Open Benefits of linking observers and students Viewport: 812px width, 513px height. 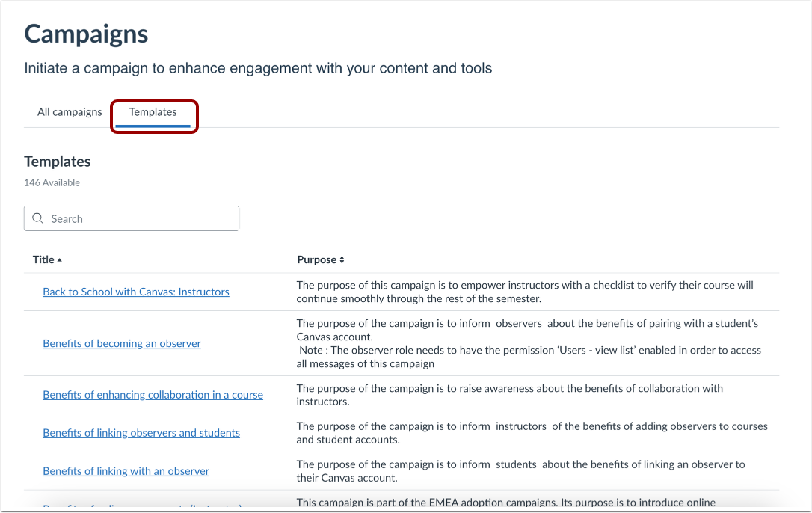click(141, 433)
